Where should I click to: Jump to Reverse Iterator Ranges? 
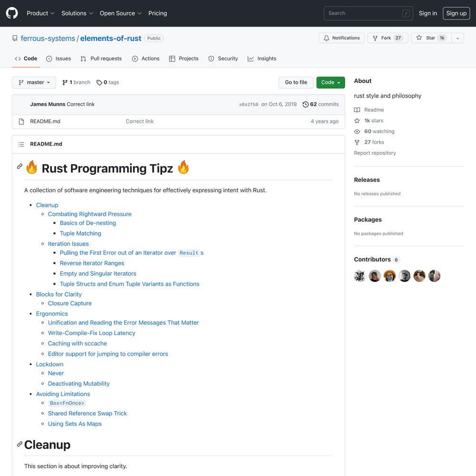coord(92,263)
